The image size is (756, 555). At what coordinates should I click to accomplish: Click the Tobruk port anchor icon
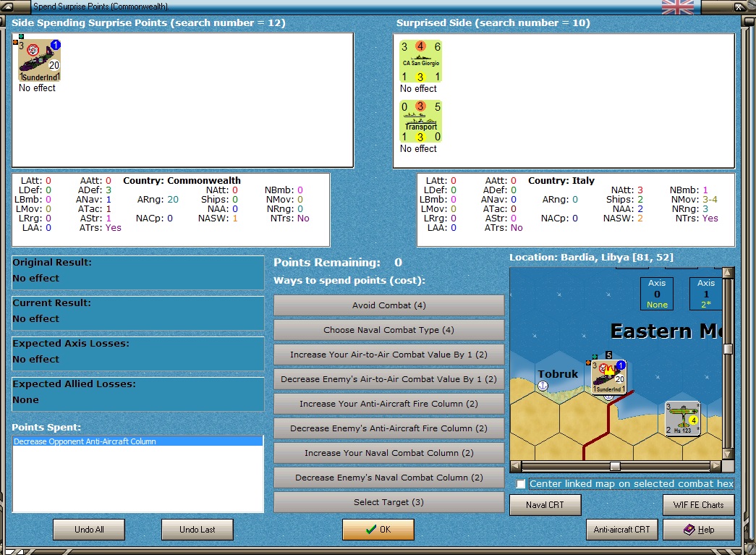pyautogui.click(x=543, y=386)
